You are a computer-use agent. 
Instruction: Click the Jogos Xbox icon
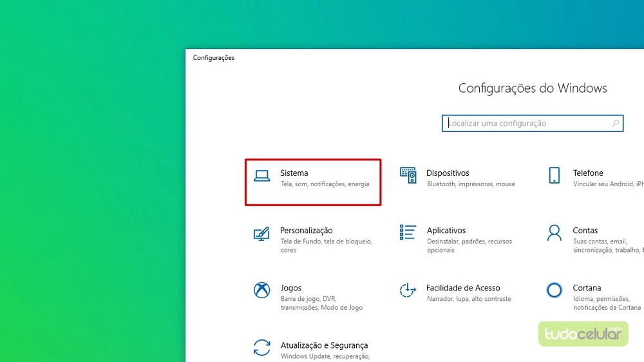(261, 290)
